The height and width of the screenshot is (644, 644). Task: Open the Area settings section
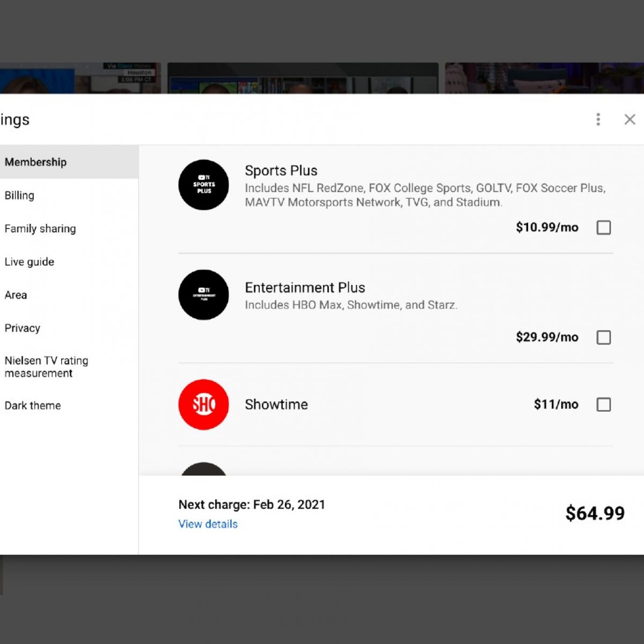16,295
